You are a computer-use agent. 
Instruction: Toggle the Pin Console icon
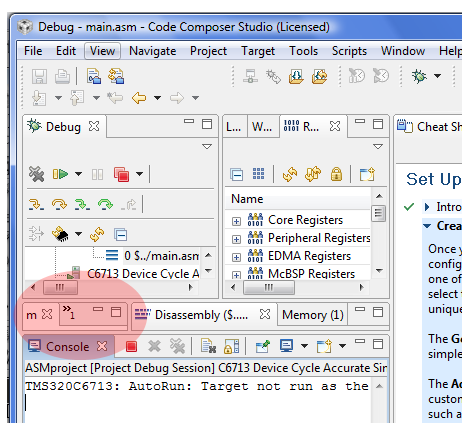(x=263, y=346)
